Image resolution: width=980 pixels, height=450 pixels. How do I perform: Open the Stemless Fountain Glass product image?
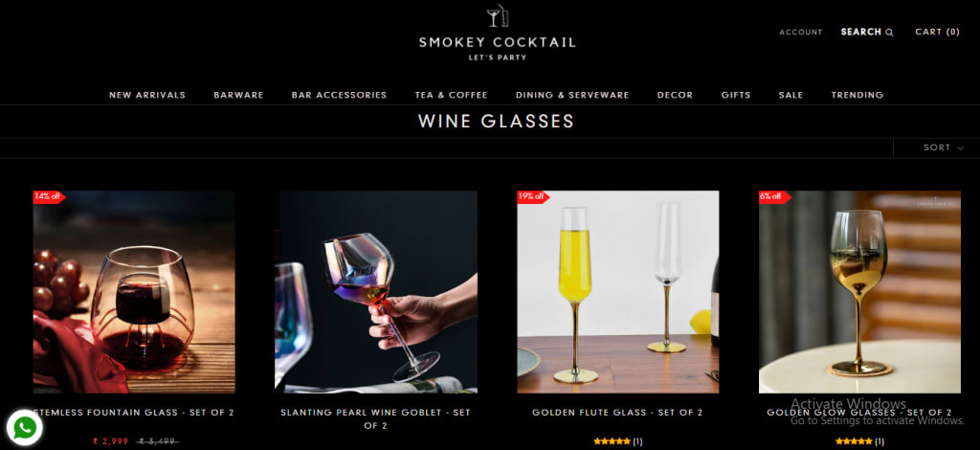coord(134,292)
